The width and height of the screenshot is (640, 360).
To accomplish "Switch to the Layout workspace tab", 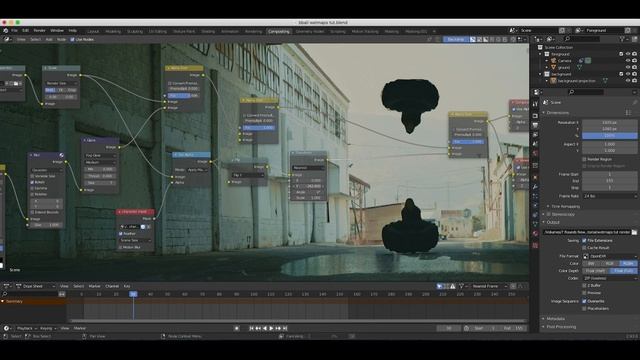I will click(93, 31).
